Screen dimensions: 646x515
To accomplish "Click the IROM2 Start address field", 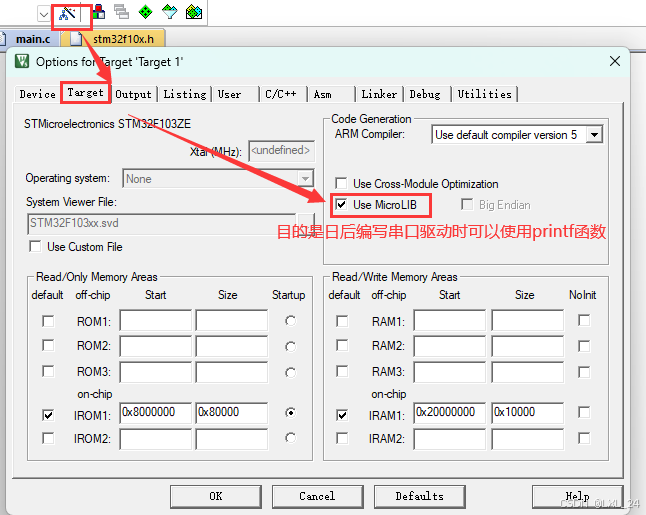I will point(156,439).
